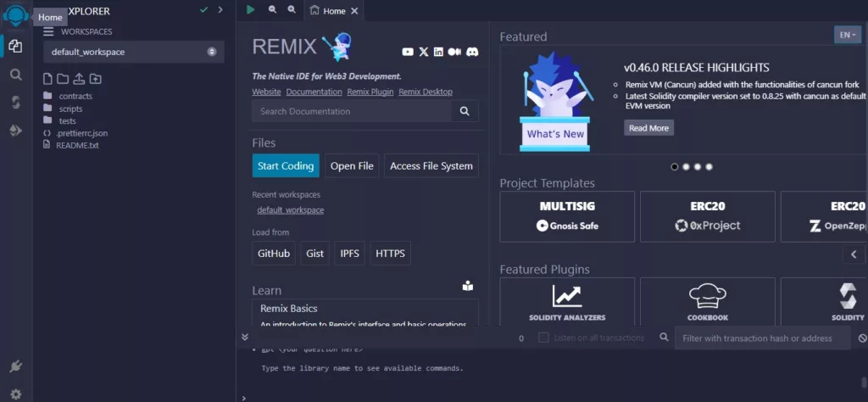Select the first featured carousel dot
868x402 pixels.
(x=674, y=167)
